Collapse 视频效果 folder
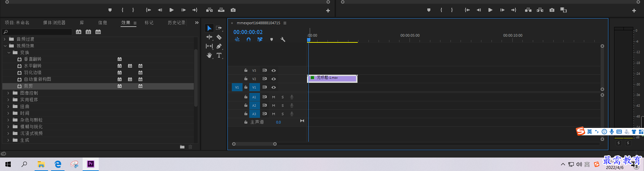 (5, 46)
